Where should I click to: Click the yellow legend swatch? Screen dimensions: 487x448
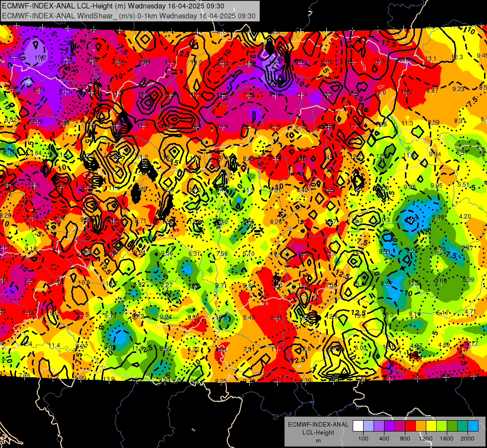(x=431, y=426)
